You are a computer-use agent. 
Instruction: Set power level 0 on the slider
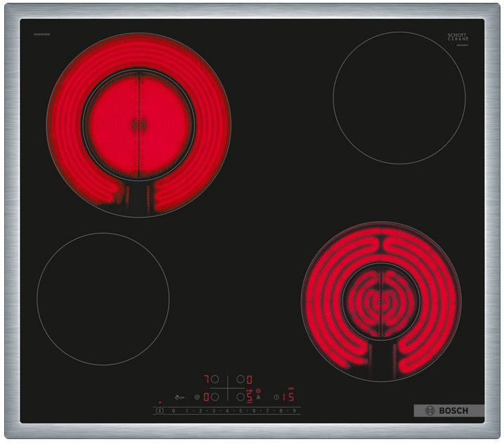[x=173, y=410]
